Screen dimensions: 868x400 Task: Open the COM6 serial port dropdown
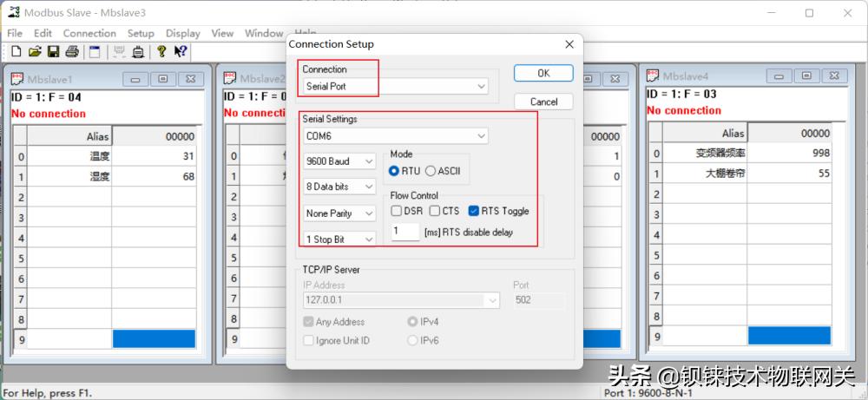[396, 135]
